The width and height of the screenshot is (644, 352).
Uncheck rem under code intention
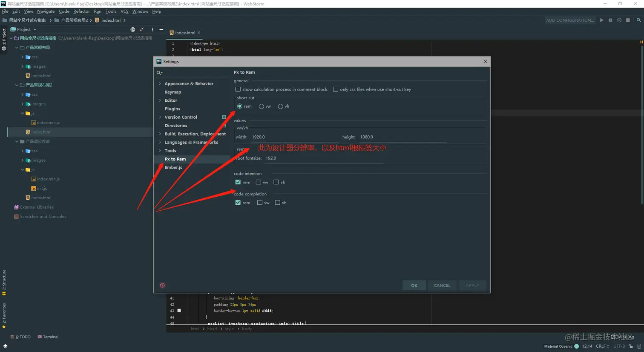click(238, 182)
